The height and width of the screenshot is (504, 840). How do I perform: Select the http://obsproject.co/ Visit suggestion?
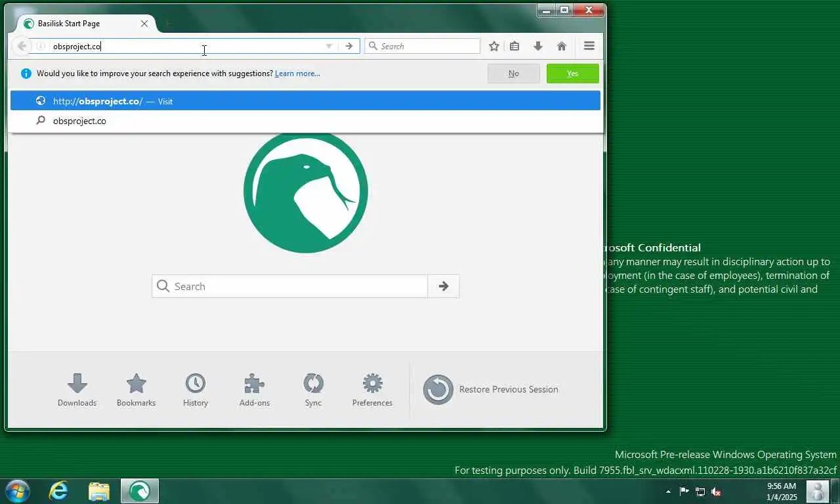305,101
